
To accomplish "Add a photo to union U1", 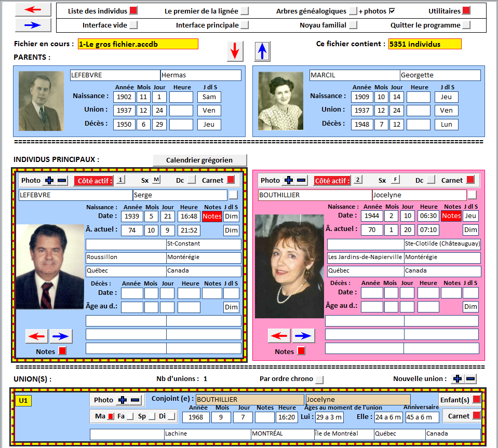I will [122, 400].
